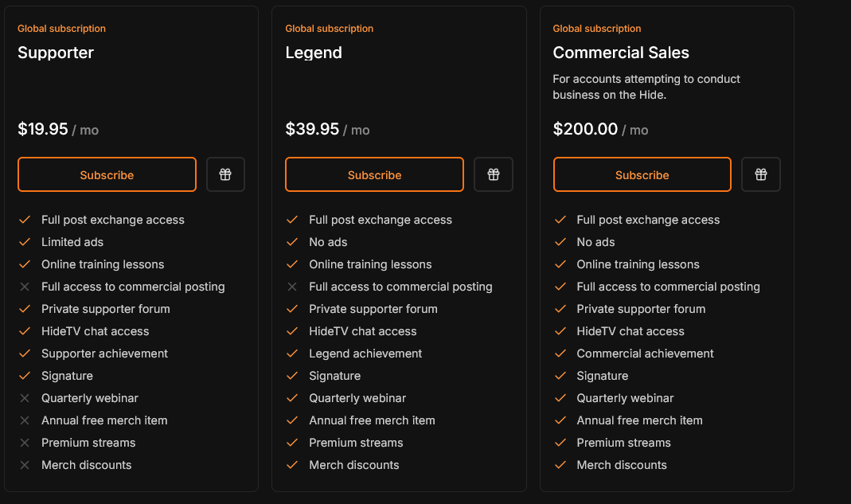Subscribe to the Legend plan
The height and width of the screenshot is (504, 851).
pos(374,174)
